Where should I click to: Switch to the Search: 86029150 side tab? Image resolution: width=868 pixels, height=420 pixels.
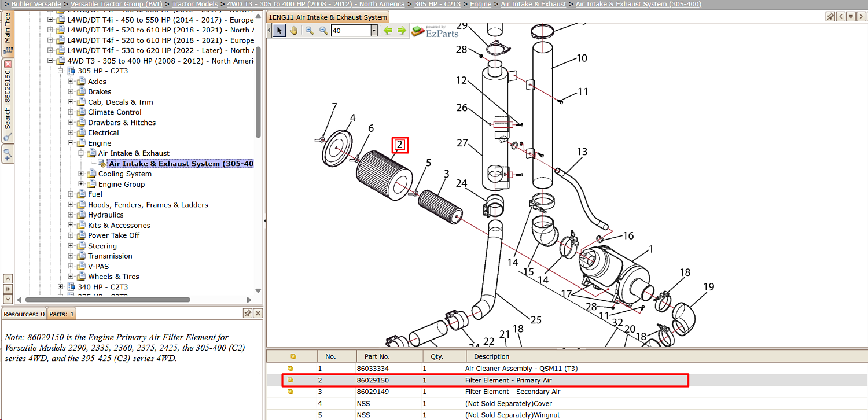pyautogui.click(x=8, y=101)
